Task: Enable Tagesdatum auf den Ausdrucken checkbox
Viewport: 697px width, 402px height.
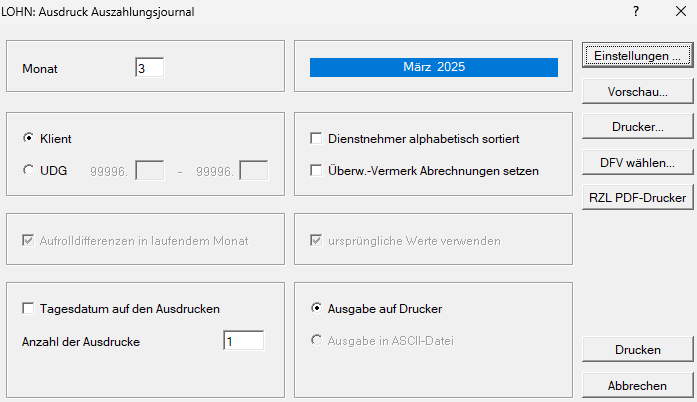Action: [x=28, y=309]
